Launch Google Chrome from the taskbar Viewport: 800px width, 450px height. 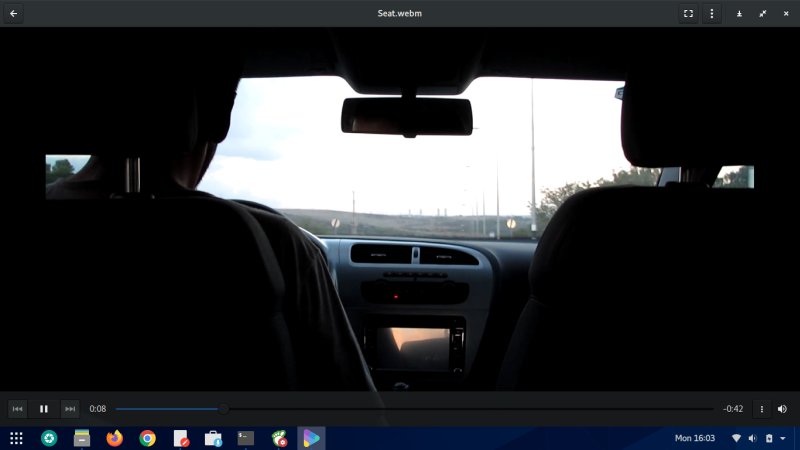coord(147,438)
